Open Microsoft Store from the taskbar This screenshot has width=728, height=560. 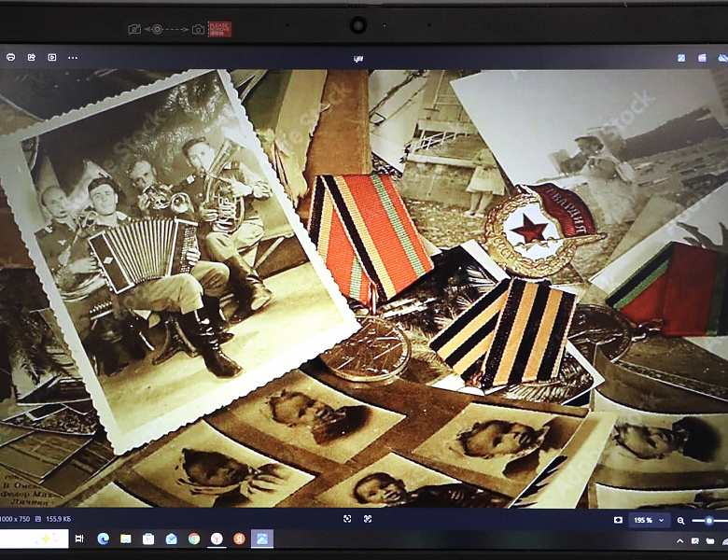[x=148, y=539]
